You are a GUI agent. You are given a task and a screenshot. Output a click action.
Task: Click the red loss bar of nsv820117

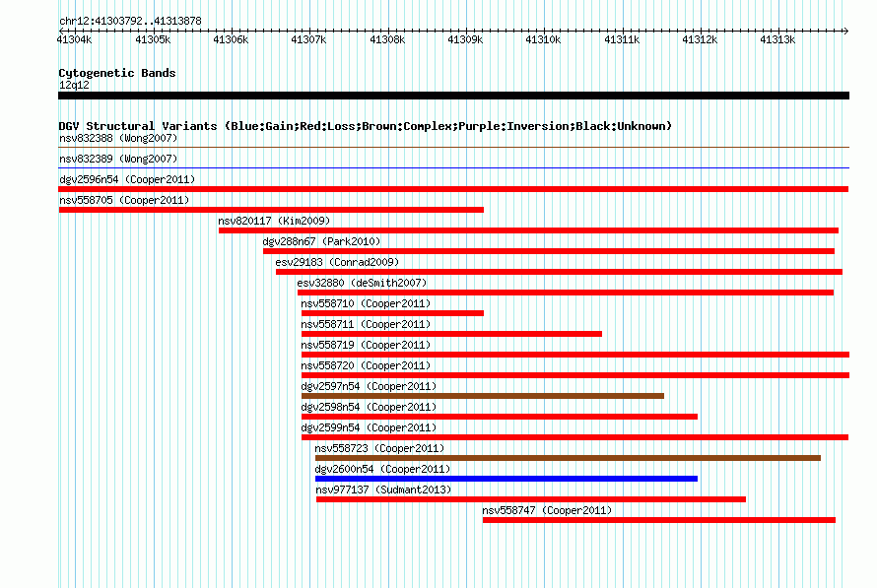(x=528, y=230)
